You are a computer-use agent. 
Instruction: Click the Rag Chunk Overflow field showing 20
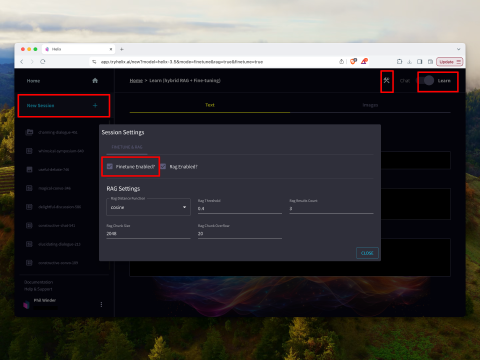click(x=240, y=233)
